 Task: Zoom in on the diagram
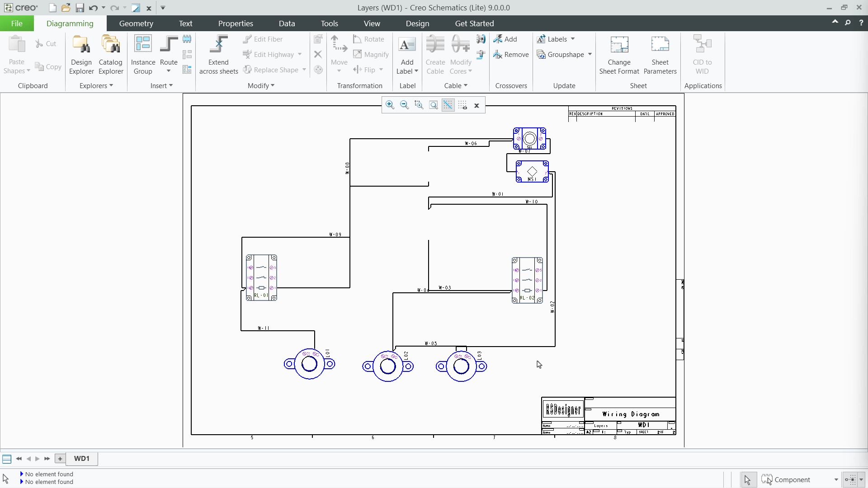[x=390, y=105]
